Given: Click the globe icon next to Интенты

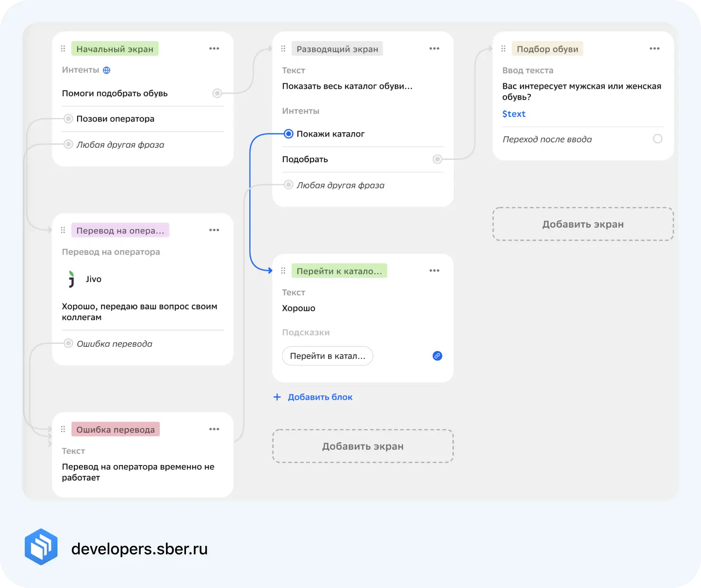Looking at the screenshot, I should click(x=107, y=70).
